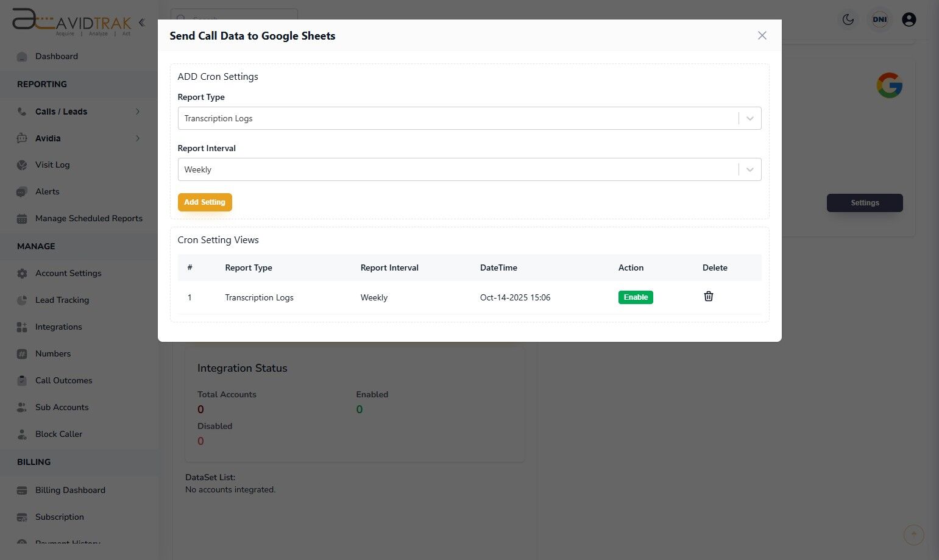Click the Google Sheets Settings button
The width and height of the screenshot is (939, 560).
click(x=865, y=203)
